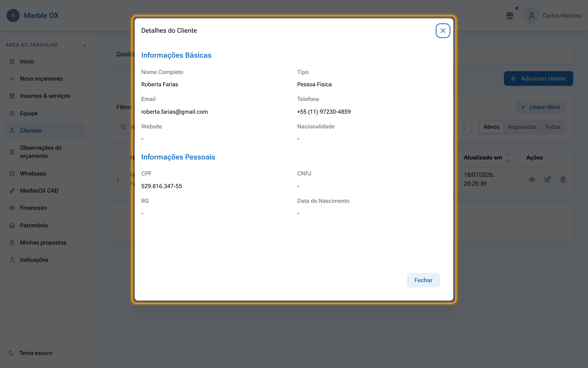This screenshot has height=368, width=588.
Task: Click email roberta.farias@gmail.com
Action: [174, 112]
